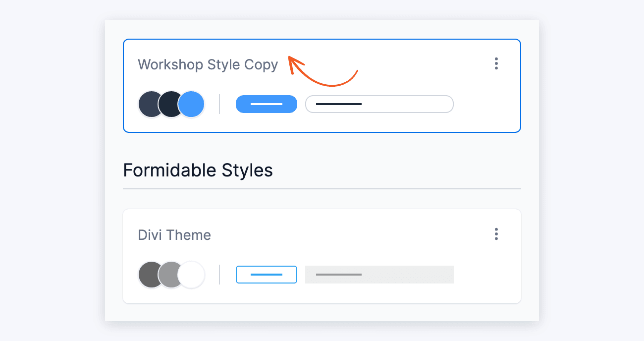
Task: Click the white swatch in Divi Theme
Action: click(191, 275)
